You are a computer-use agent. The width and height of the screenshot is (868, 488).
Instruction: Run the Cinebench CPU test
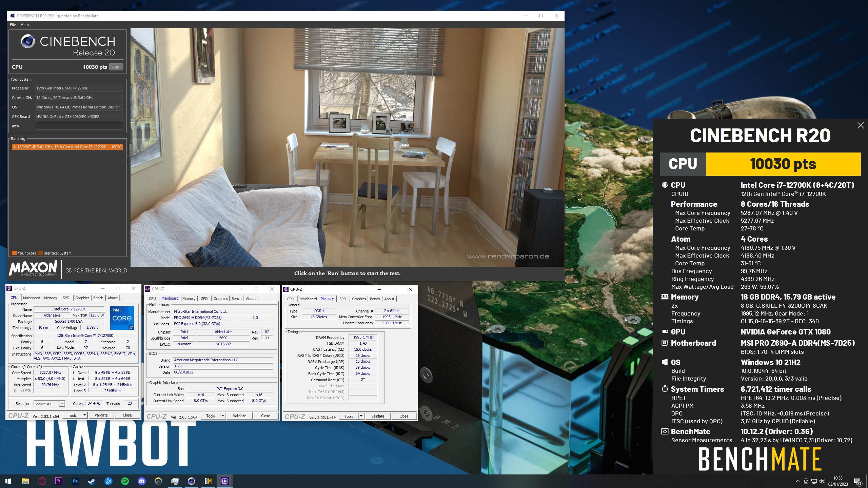click(x=116, y=67)
